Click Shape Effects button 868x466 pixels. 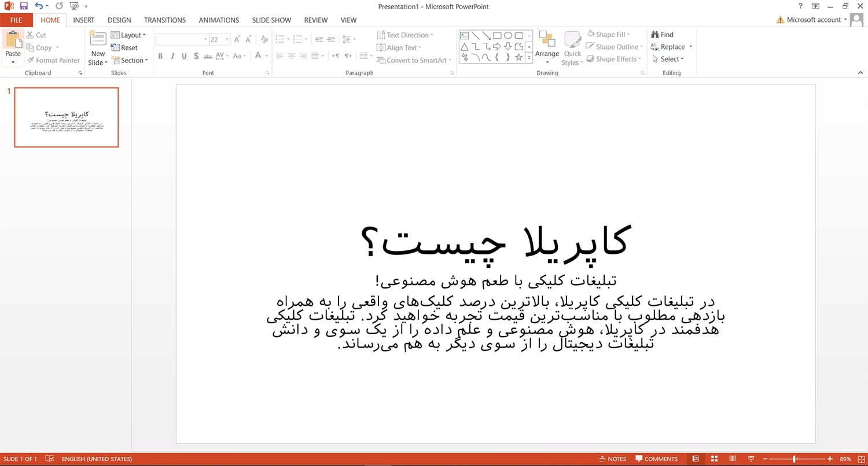click(x=615, y=59)
